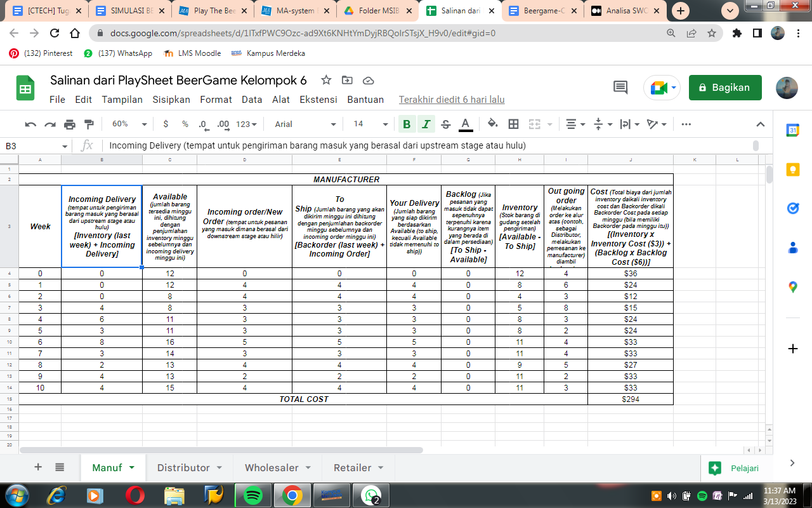Open vertical align dropdown
Image resolution: width=812 pixels, height=508 pixels.
[x=602, y=124]
